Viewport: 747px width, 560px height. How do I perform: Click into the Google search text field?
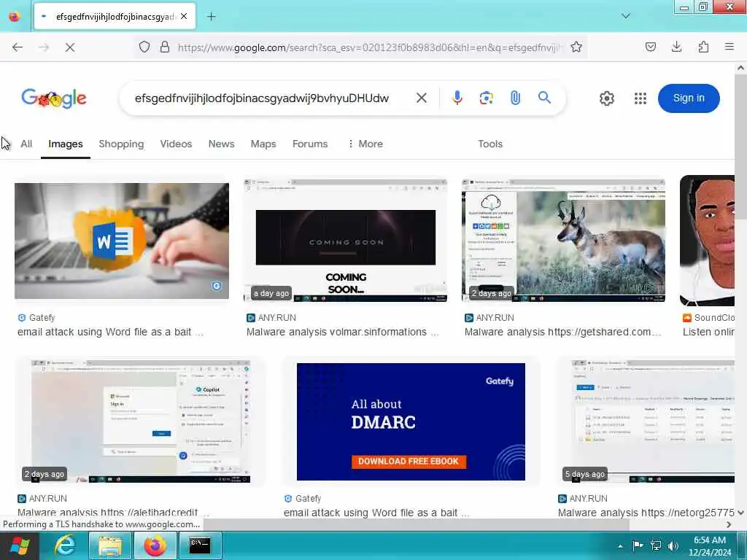click(x=262, y=98)
